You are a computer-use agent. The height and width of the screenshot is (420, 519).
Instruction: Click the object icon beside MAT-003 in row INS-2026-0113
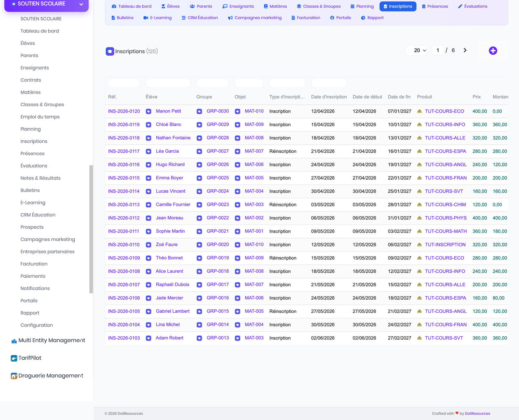(x=237, y=205)
